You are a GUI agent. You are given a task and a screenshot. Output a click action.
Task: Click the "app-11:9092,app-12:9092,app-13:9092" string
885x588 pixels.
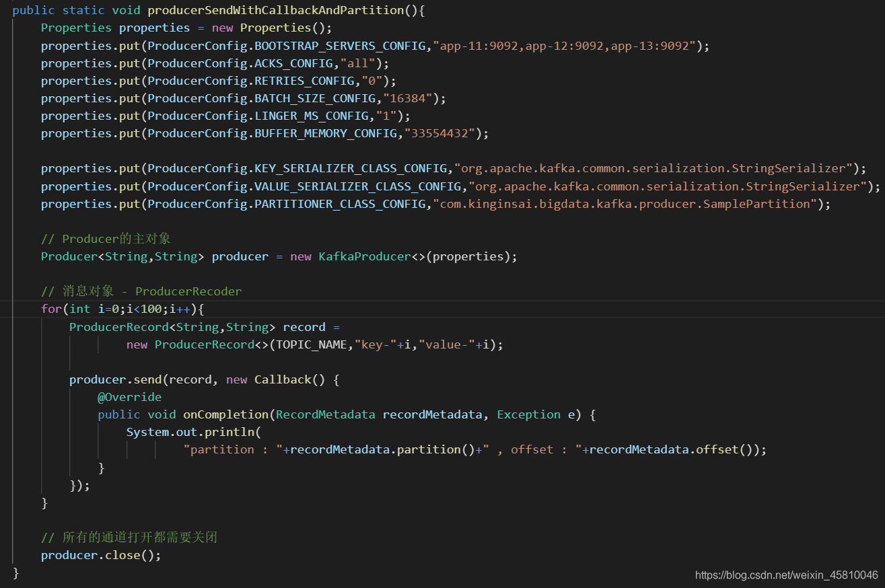567,46
